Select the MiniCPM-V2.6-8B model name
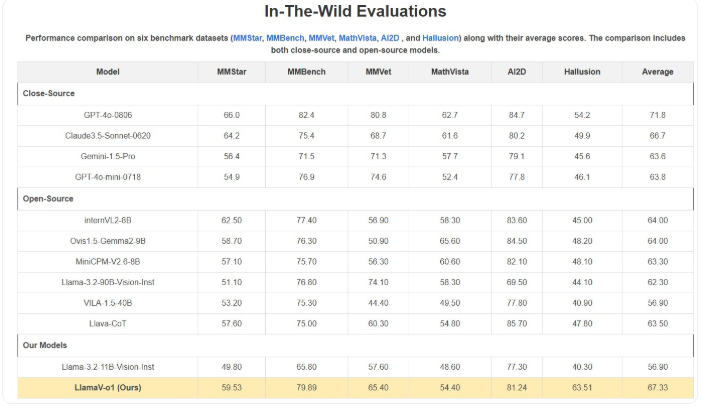This screenshot has width=702, height=410. point(107,261)
